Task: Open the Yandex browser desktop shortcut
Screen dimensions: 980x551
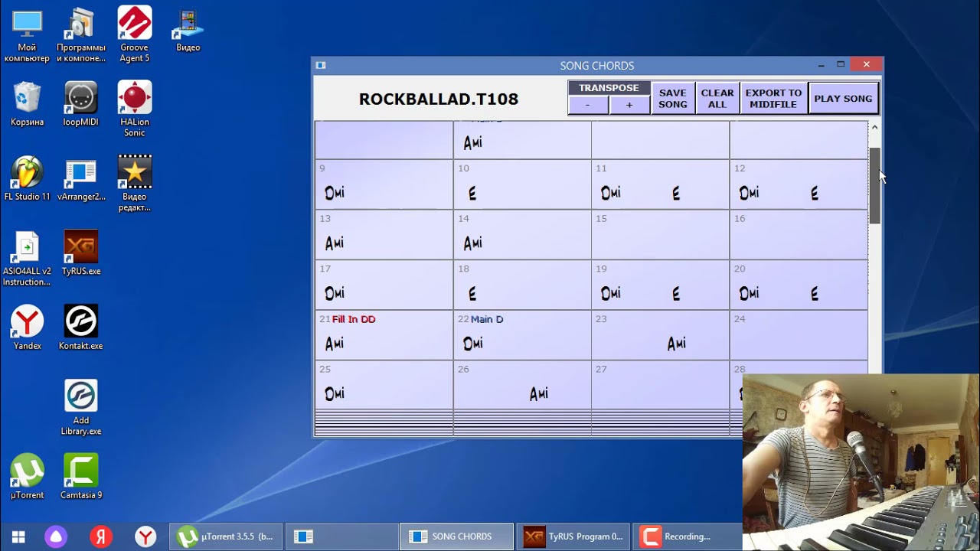Action: (27, 328)
